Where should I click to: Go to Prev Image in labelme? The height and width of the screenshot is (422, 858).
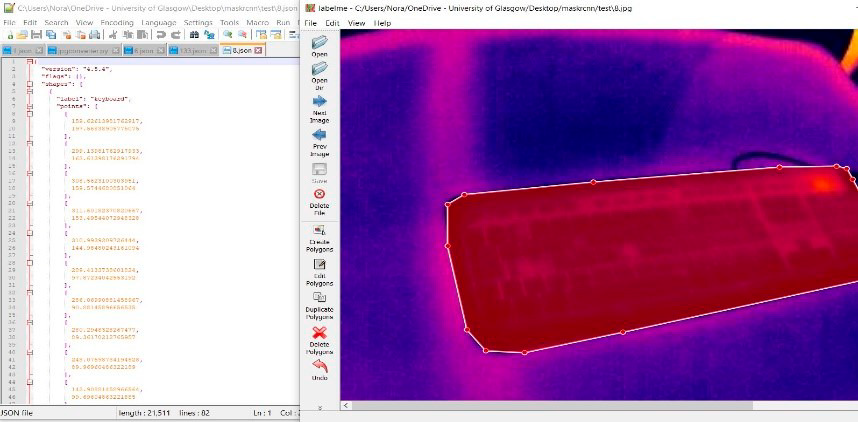[x=320, y=143]
